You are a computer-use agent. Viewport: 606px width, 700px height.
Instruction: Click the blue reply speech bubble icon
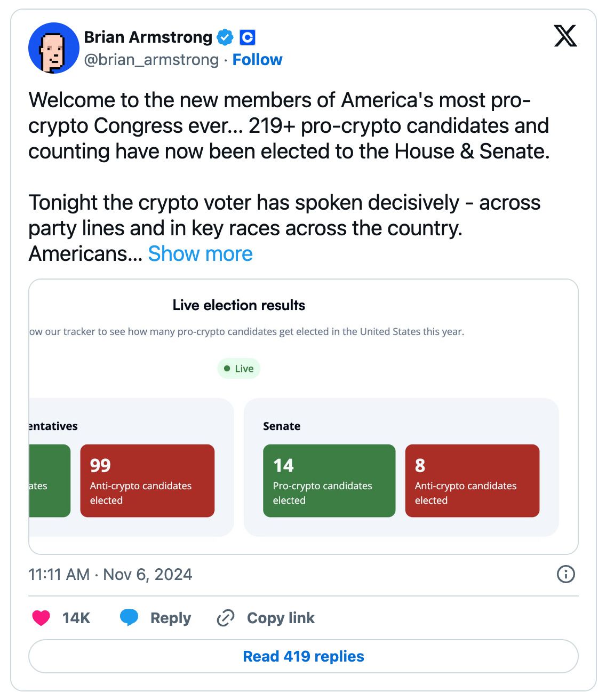[129, 618]
